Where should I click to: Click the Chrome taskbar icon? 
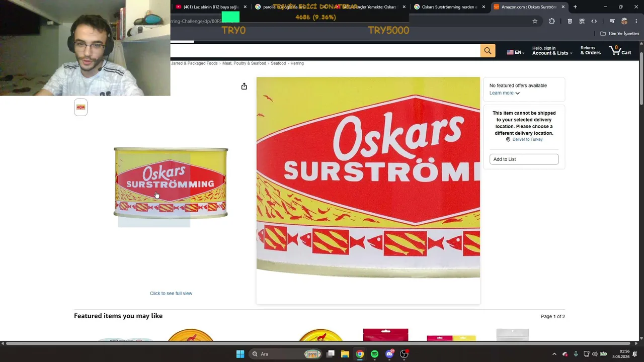[x=360, y=354]
